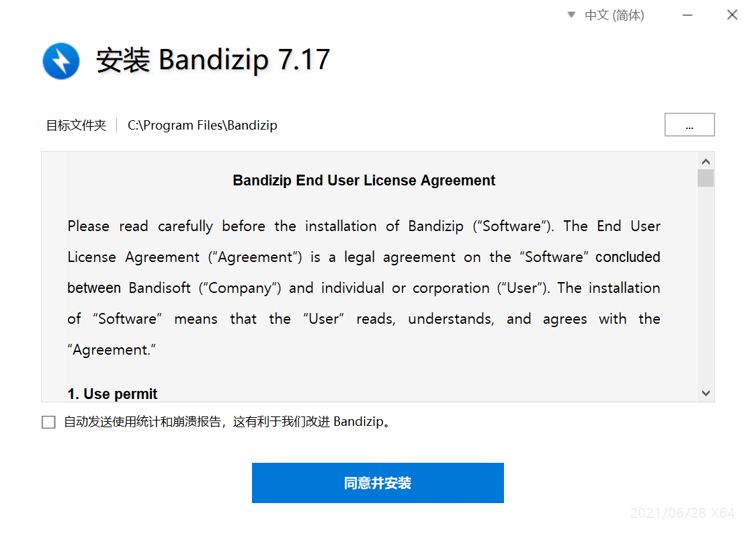The image size is (756, 534).
Task: Click the 目标文件夹 label
Action: click(x=76, y=126)
